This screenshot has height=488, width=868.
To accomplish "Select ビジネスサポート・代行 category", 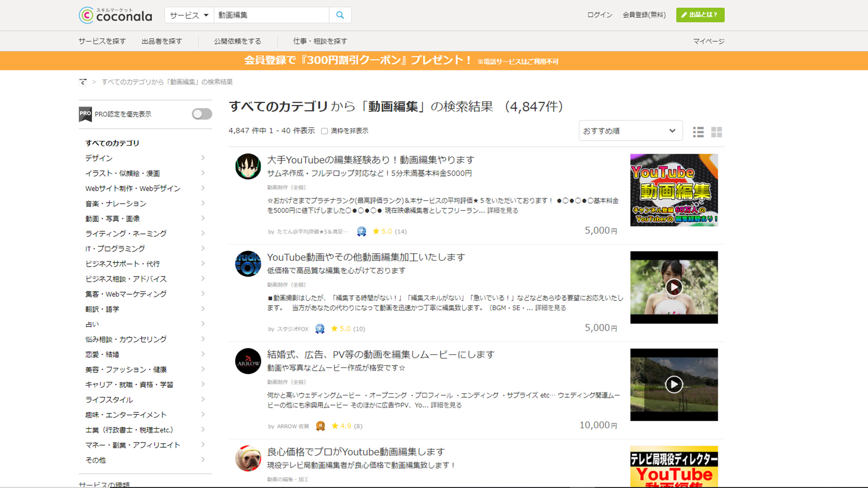I will click(x=123, y=264).
